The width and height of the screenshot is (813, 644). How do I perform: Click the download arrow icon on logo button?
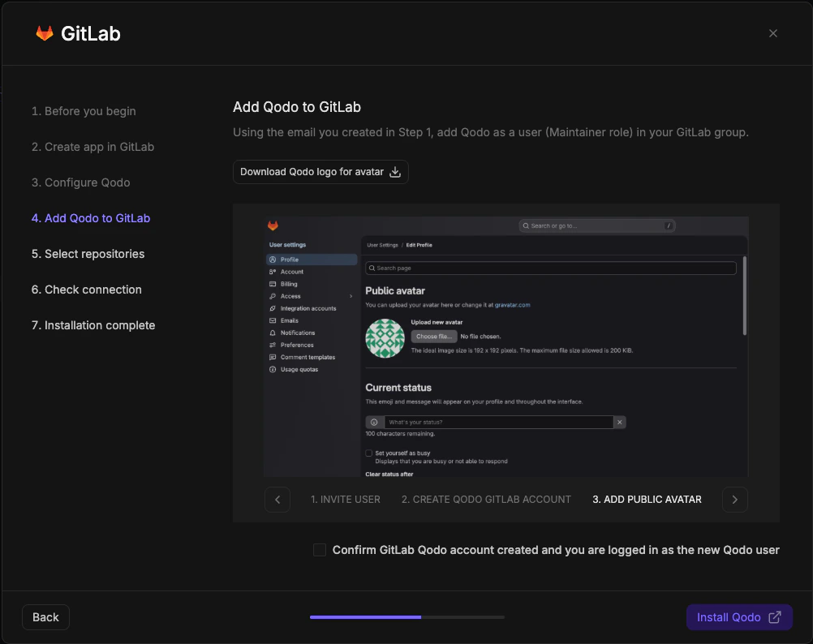[x=395, y=171]
